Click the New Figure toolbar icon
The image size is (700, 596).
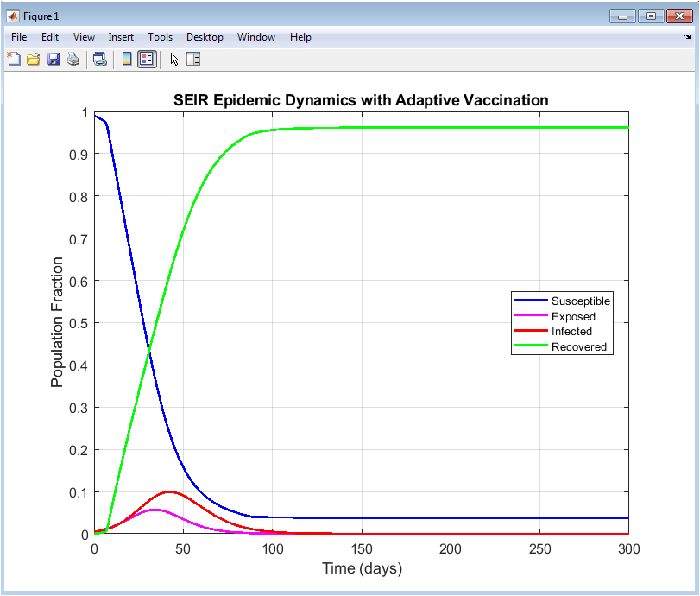13,59
